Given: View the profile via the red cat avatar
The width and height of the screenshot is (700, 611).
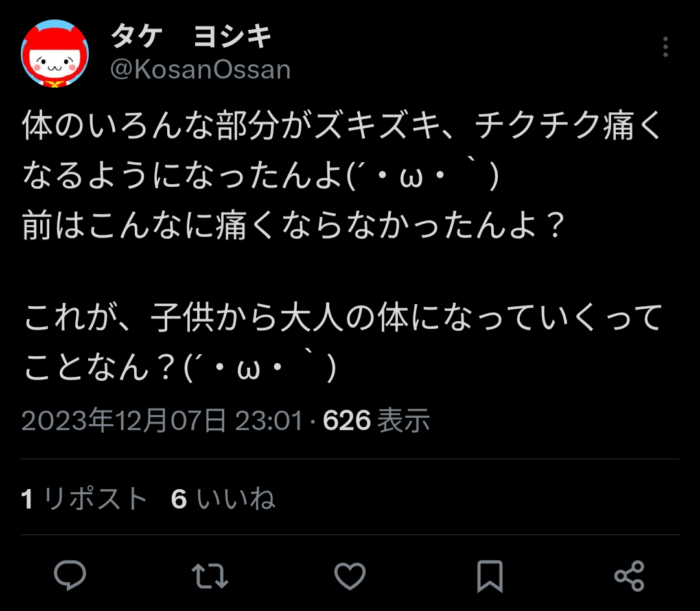Looking at the screenshot, I should coord(55,53).
